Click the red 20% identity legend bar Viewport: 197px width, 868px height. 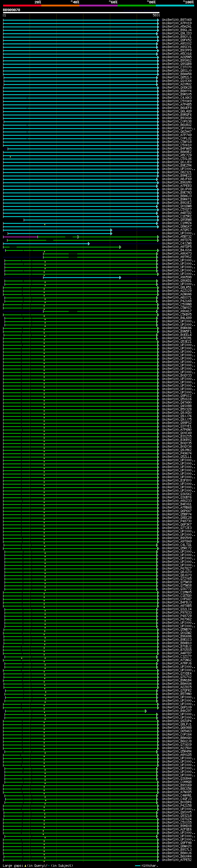click(x=22, y=6)
